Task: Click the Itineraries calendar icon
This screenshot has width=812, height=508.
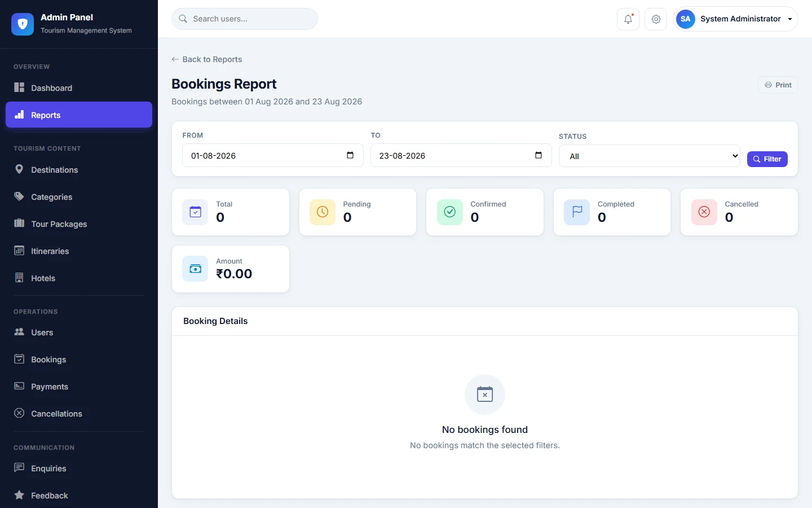Action: (19, 251)
